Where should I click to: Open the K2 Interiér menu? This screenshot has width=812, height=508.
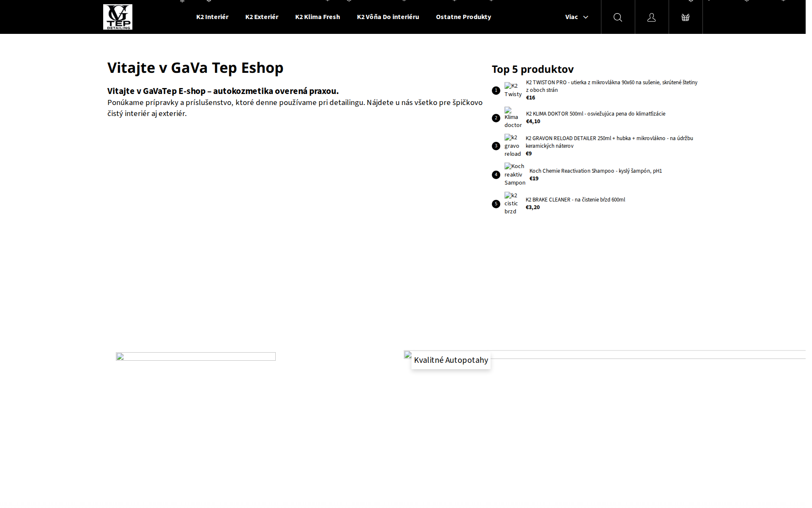click(x=212, y=17)
